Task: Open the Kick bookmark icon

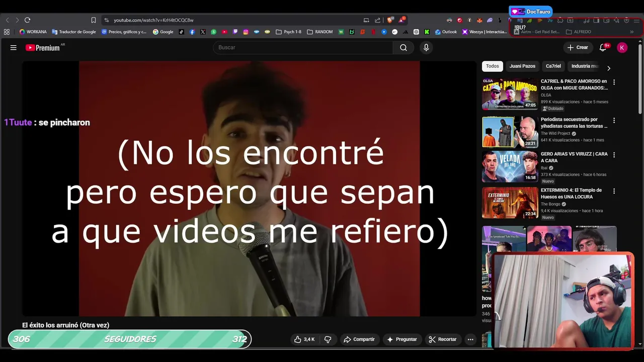Action: point(427,32)
